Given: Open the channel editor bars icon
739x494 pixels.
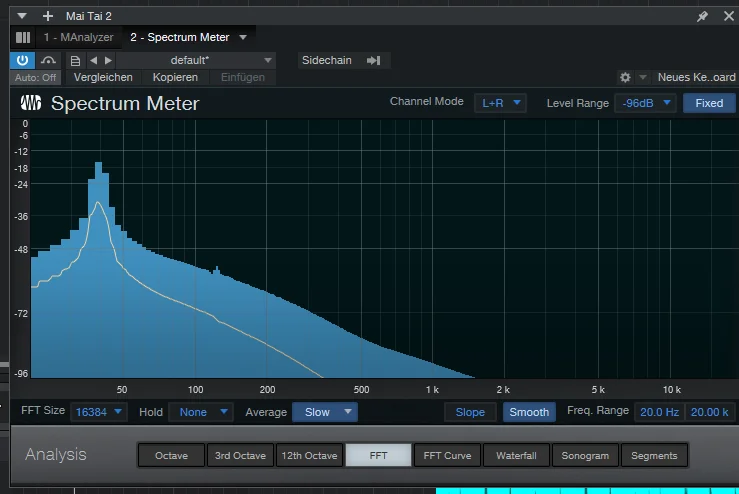Looking at the screenshot, I should coord(23,37).
